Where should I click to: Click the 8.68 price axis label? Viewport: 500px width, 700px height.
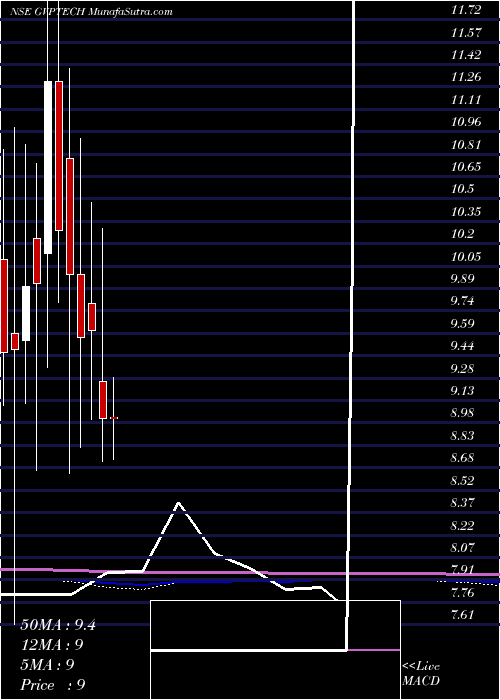pos(462,458)
